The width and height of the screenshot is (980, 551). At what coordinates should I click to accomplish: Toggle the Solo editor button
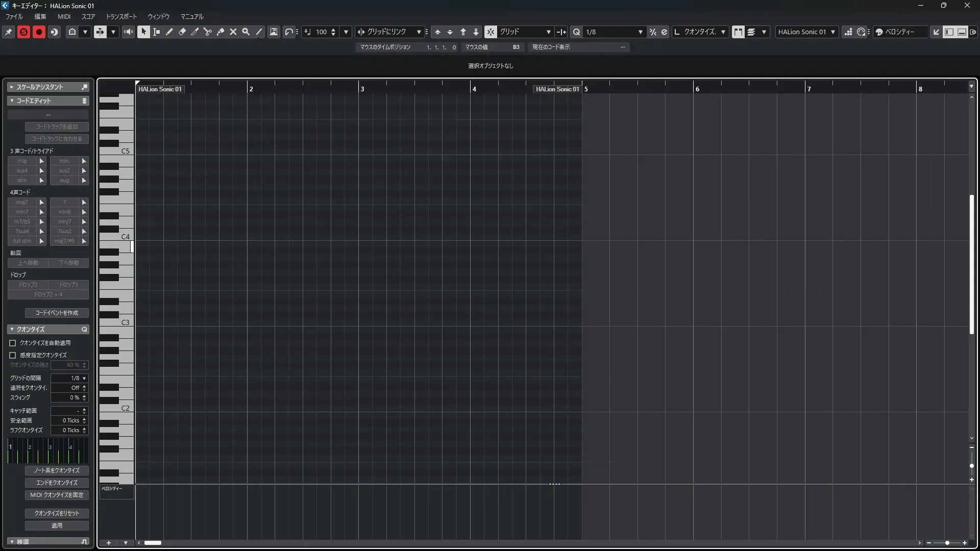coord(23,32)
